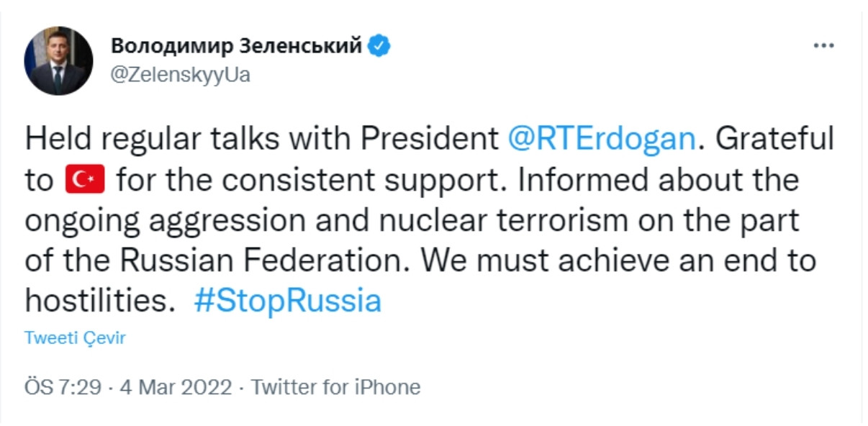868x426 pixels.
Task: Open the @RTErdogan mention
Action: [602, 139]
